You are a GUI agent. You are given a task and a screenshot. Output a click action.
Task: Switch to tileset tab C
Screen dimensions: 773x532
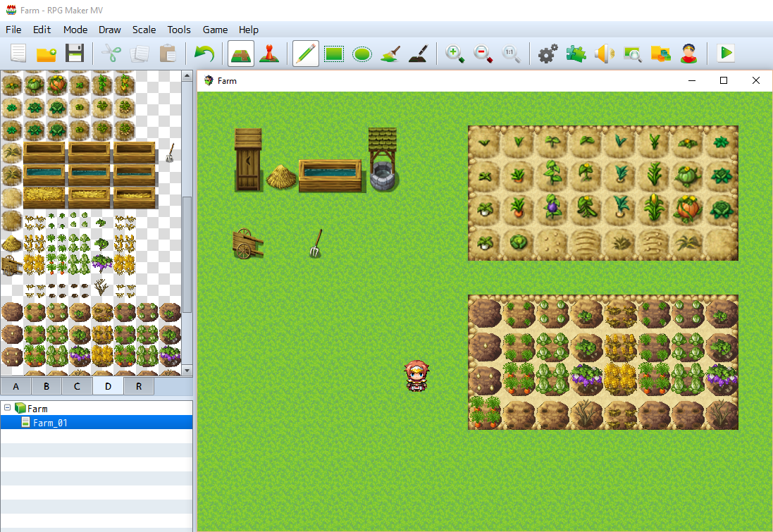tap(77, 386)
